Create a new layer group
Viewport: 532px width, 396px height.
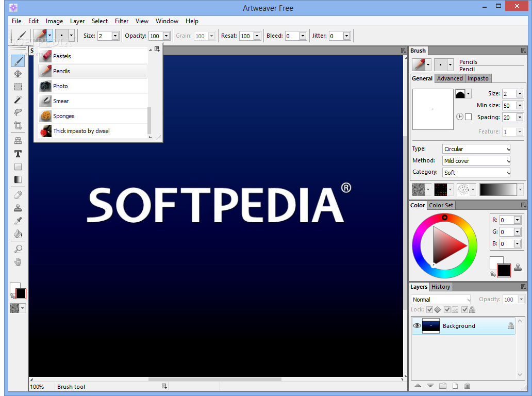[443, 386]
